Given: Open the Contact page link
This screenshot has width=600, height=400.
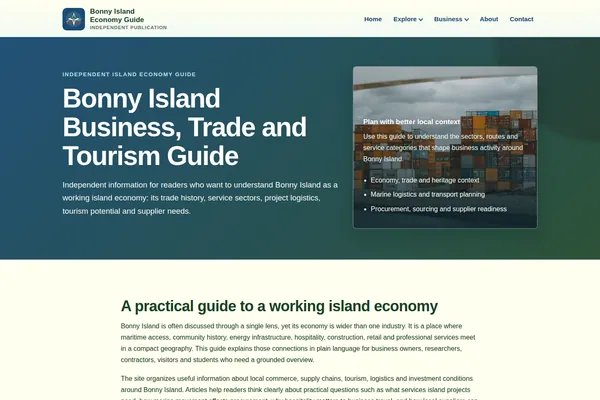Looking at the screenshot, I should [521, 19].
